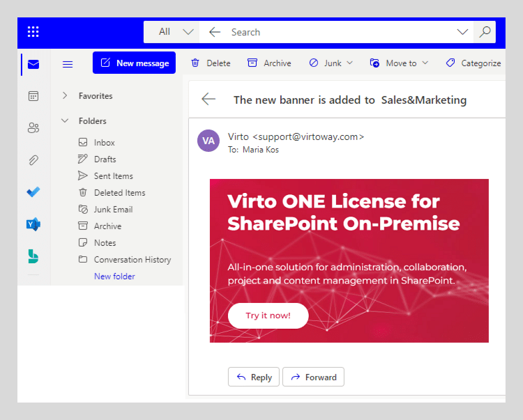Open the Yammer icon in sidebar
Viewport: 523px width, 420px height.
tap(33, 224)
